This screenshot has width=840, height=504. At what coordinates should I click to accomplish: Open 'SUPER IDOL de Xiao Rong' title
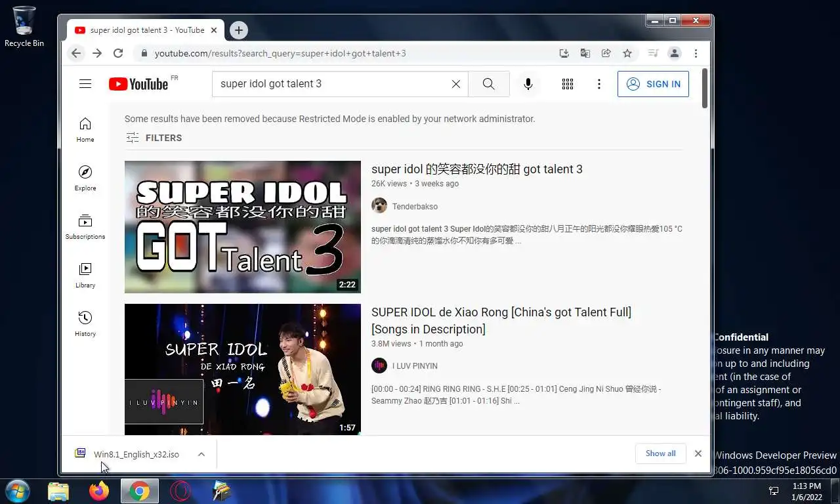tap(501, 321)
